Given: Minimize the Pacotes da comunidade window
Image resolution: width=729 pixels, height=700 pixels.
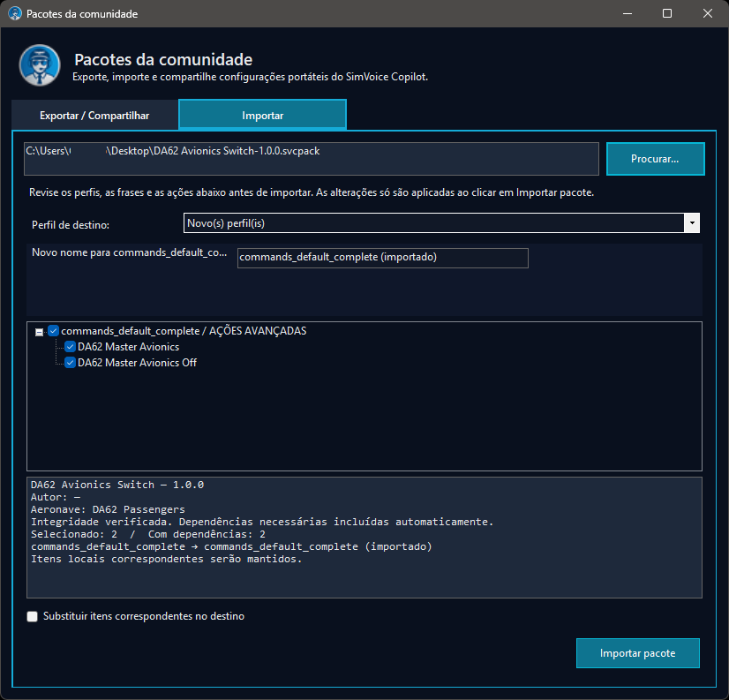Looking at the screenshot, I should [628, 13].
